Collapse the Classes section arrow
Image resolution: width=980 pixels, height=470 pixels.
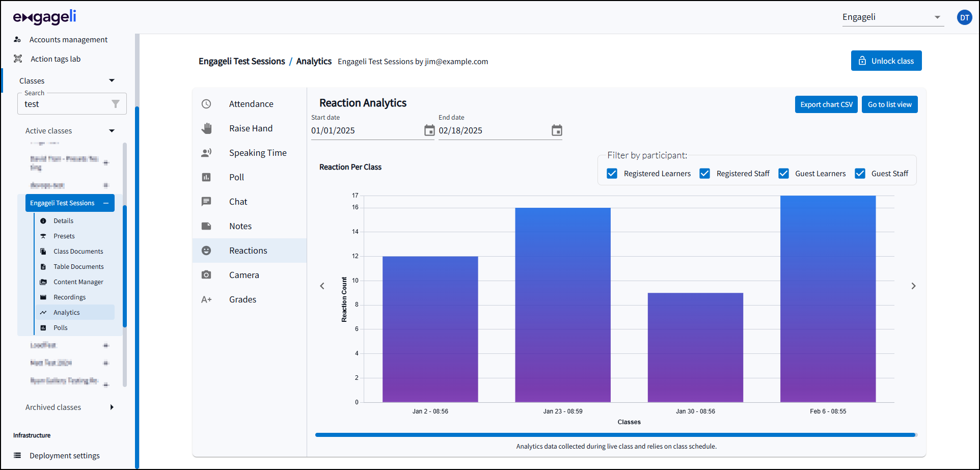tap(112, 80)
